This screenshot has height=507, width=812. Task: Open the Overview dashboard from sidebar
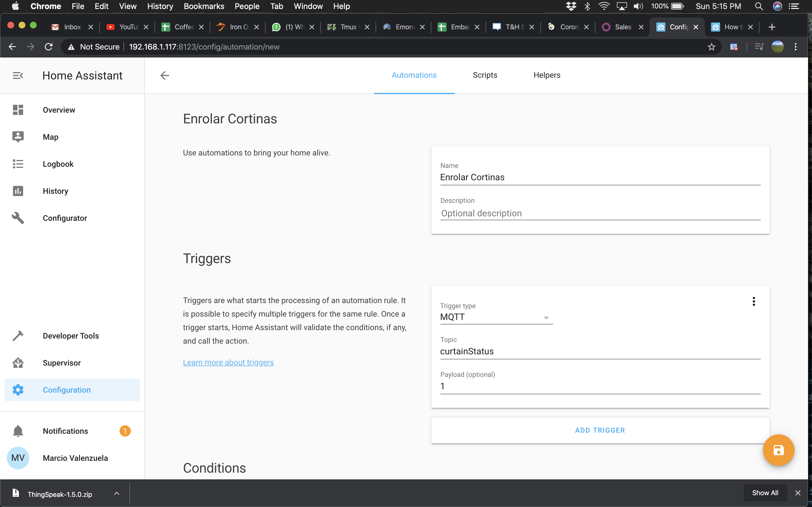(59, 110)
